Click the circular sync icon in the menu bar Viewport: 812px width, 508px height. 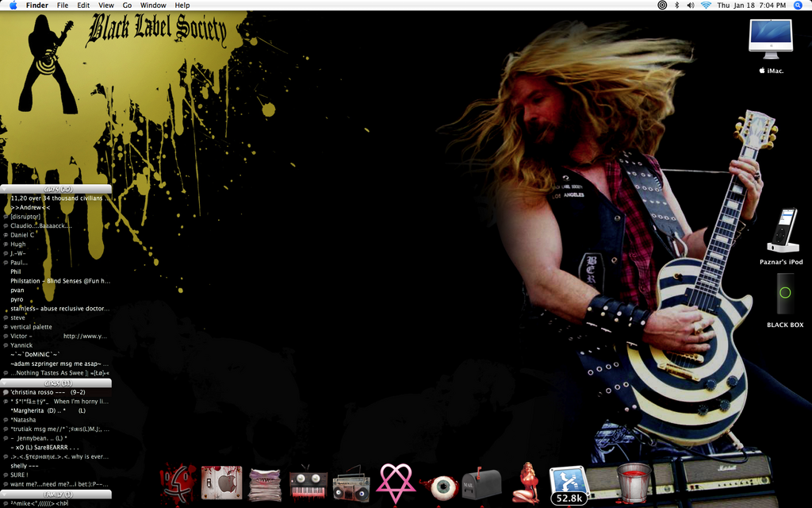pos(662,6)
